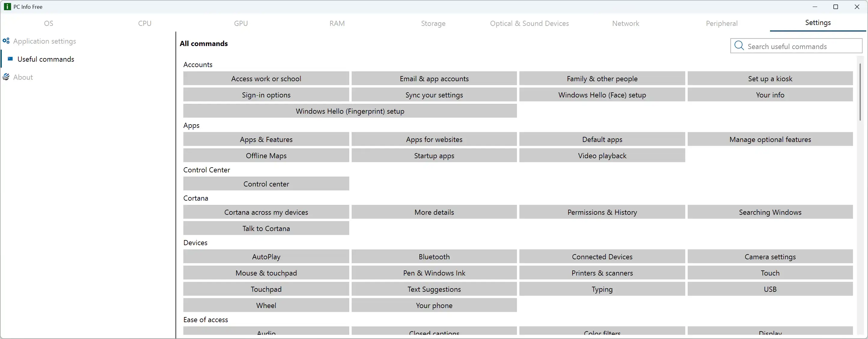Open Sign-in options command
The width and height of the screenshot is (868, 339).
pyautogui.click(x=266, y=95)
